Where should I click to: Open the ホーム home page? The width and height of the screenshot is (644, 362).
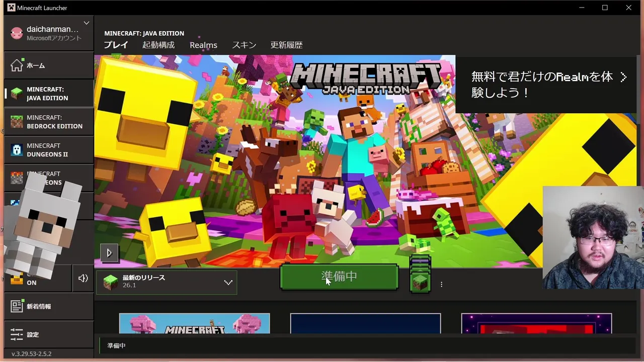49,65
